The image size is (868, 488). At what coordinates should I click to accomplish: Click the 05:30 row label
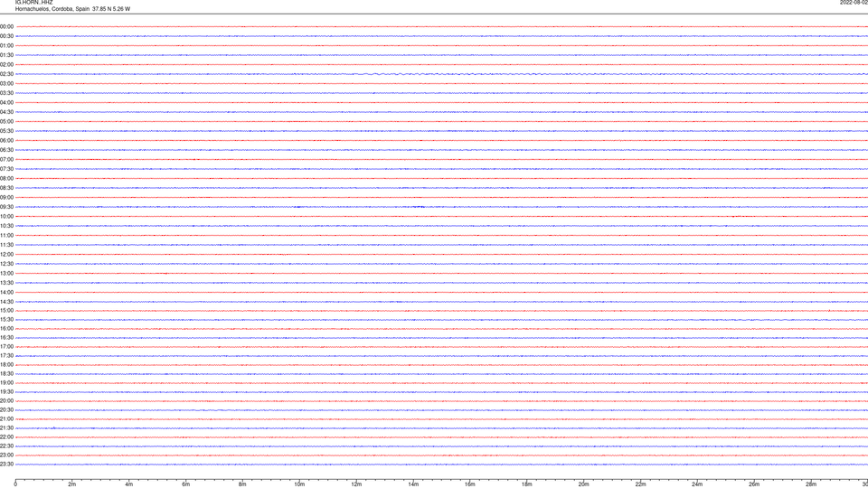pos(6,131)
